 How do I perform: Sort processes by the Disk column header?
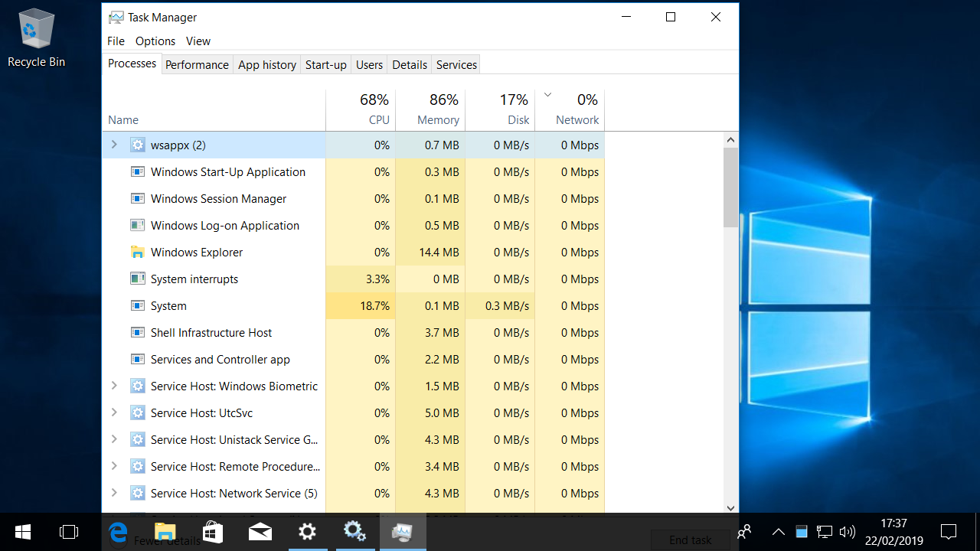(x=500, y=110)
